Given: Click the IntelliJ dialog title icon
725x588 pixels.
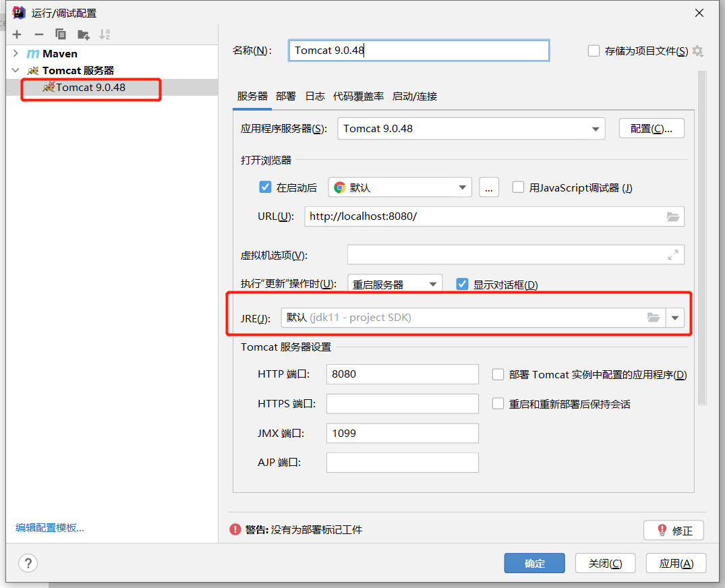Looking at the screenshot, I should [19, 13].
